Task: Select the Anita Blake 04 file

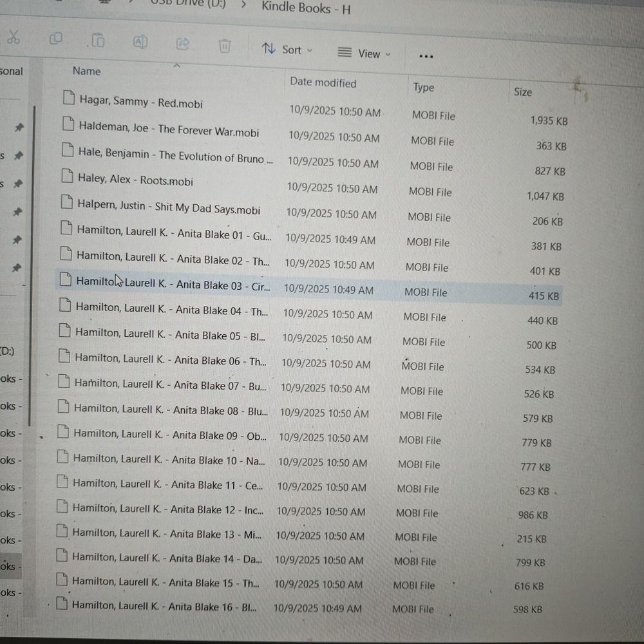Action: (x=172, y=309)
